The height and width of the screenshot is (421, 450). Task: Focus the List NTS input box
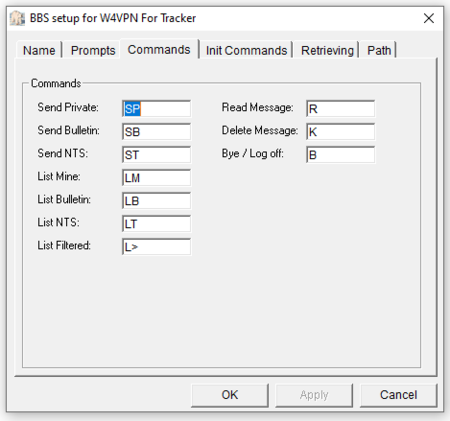point(156,224)
